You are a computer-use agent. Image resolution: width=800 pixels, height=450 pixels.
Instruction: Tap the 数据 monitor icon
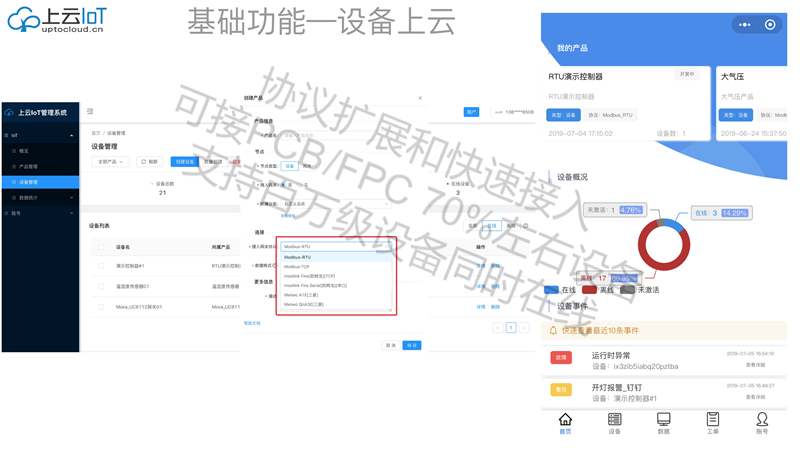(x=663, y=424)
